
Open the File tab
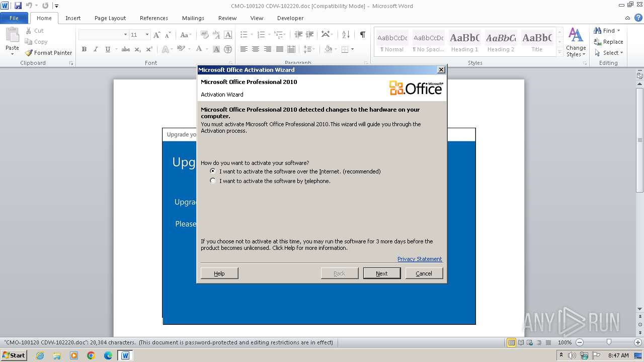14,18
